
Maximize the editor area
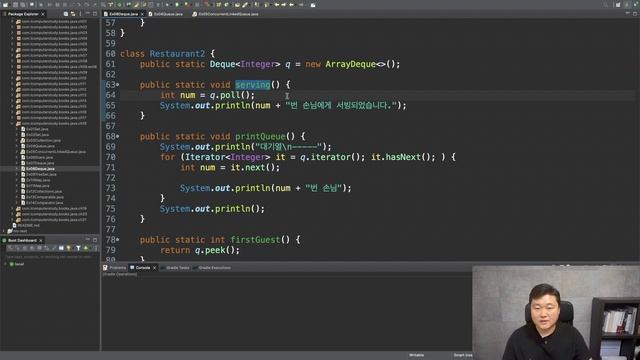635,13
